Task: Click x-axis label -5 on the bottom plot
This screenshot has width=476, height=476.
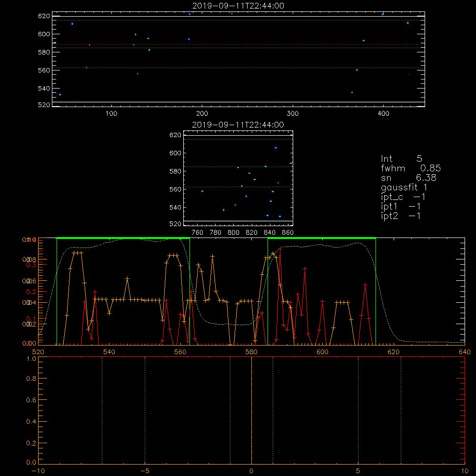Action: tap(145, 471)
